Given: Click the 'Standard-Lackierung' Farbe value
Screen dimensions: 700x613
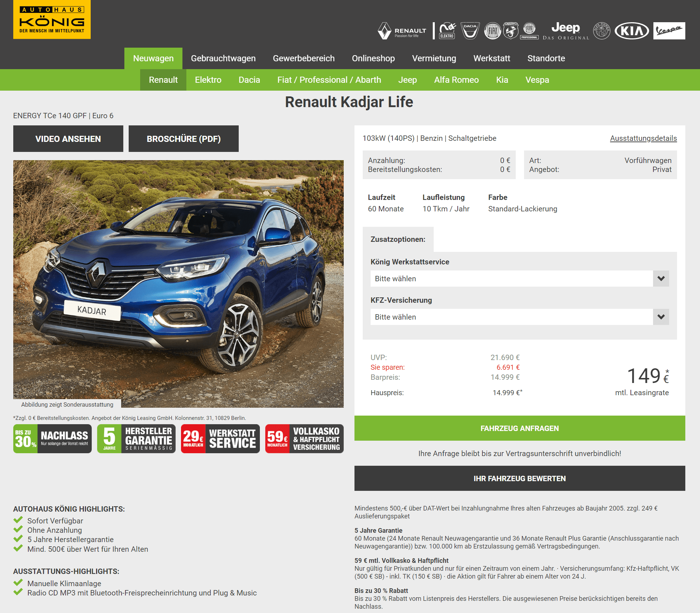Looking at the screenshot, I should pyautogui.click(x=523, y=209).
